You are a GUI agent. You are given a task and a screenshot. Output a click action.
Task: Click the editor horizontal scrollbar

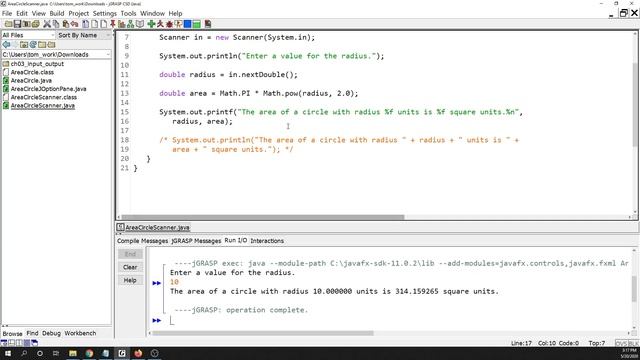point(262,217)
